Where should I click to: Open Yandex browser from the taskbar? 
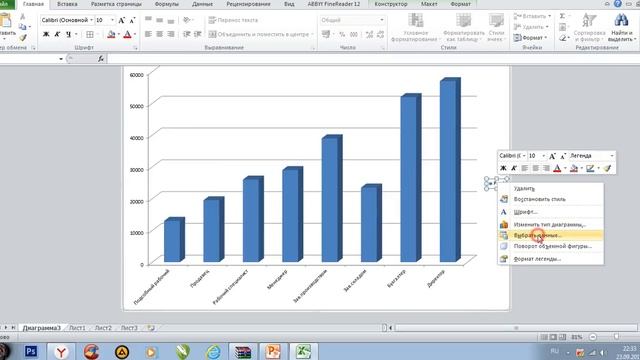click(61, 351)
